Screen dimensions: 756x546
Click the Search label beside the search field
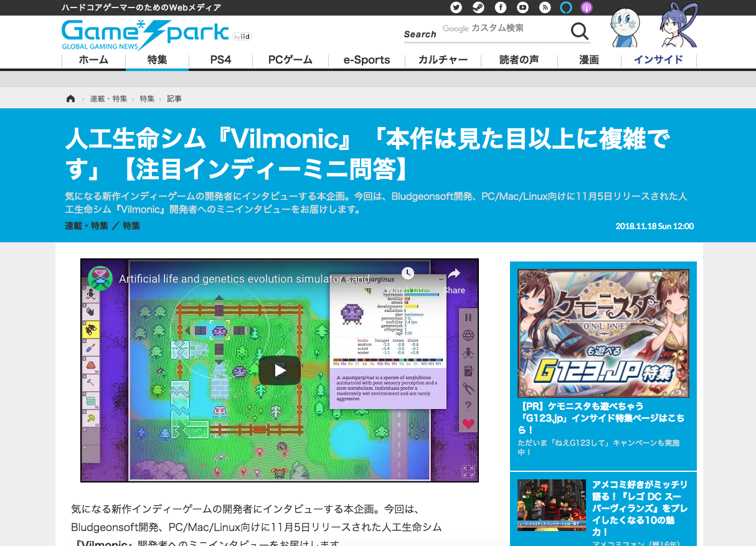[x=420, y=34]
